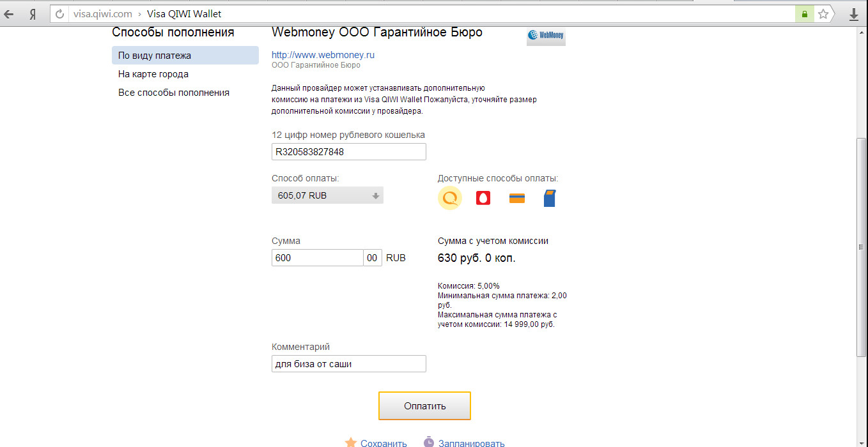Click the green secure lock icon
This screenshot has height=447, width=868.
(805, 14)
